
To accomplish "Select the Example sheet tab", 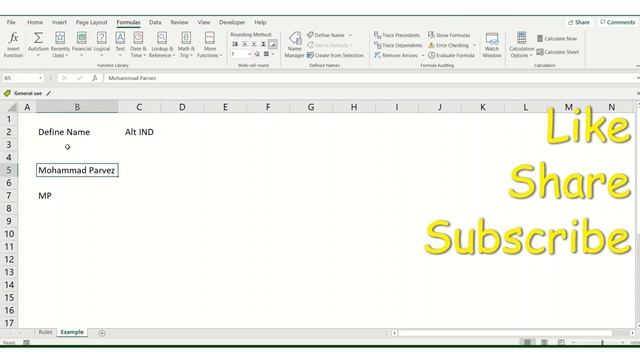I will [x=72, y=332].
